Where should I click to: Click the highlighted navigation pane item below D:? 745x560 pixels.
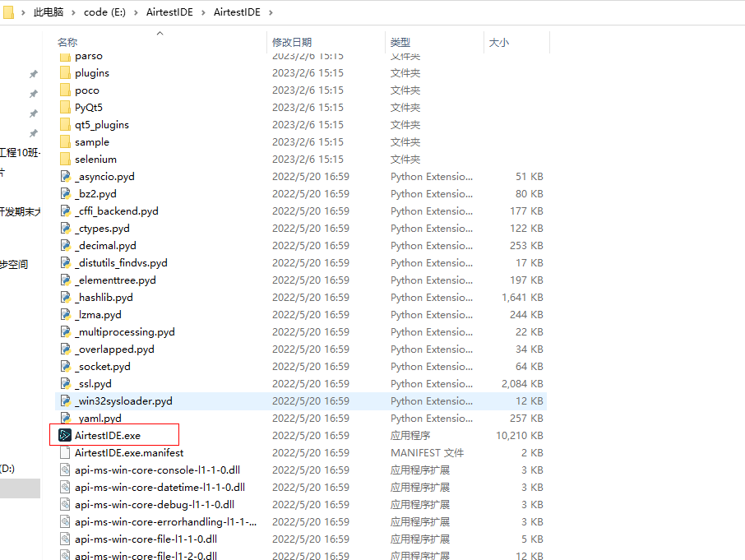(x=20, y=488)
